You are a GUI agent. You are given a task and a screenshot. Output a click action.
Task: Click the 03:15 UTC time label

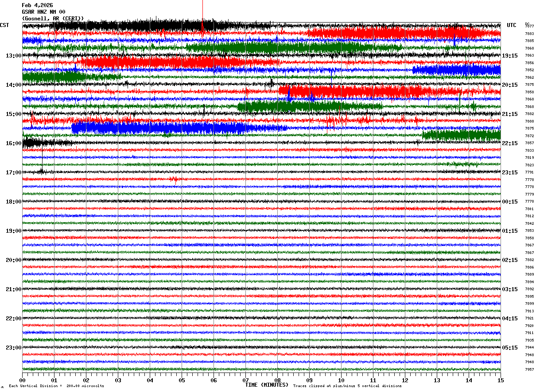510,289
